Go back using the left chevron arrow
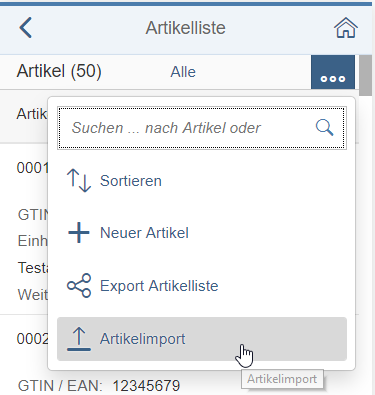 point(26,28)
